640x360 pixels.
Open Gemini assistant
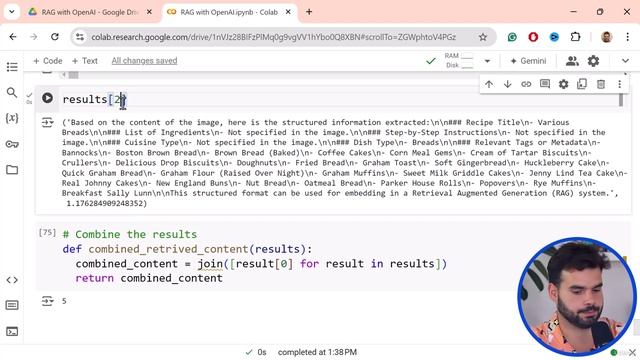[528, 61]
